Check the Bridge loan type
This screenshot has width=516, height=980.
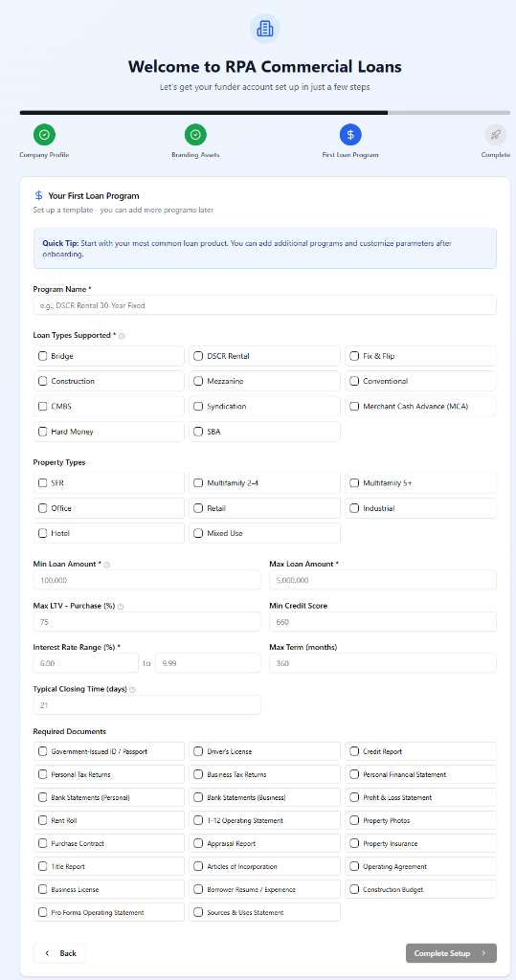[42, 356]
